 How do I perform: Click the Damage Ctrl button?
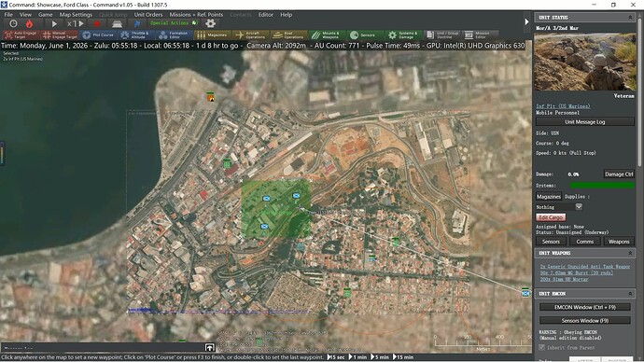(619, 174)
